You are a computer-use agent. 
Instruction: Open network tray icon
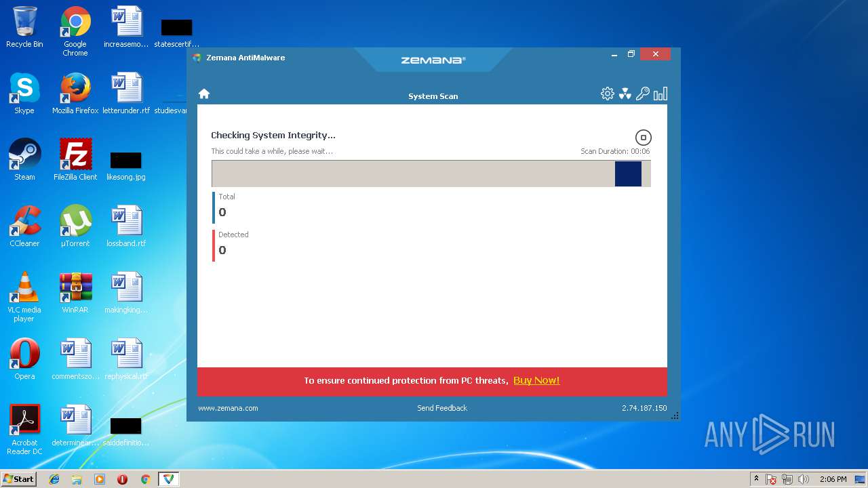point(787,479)
